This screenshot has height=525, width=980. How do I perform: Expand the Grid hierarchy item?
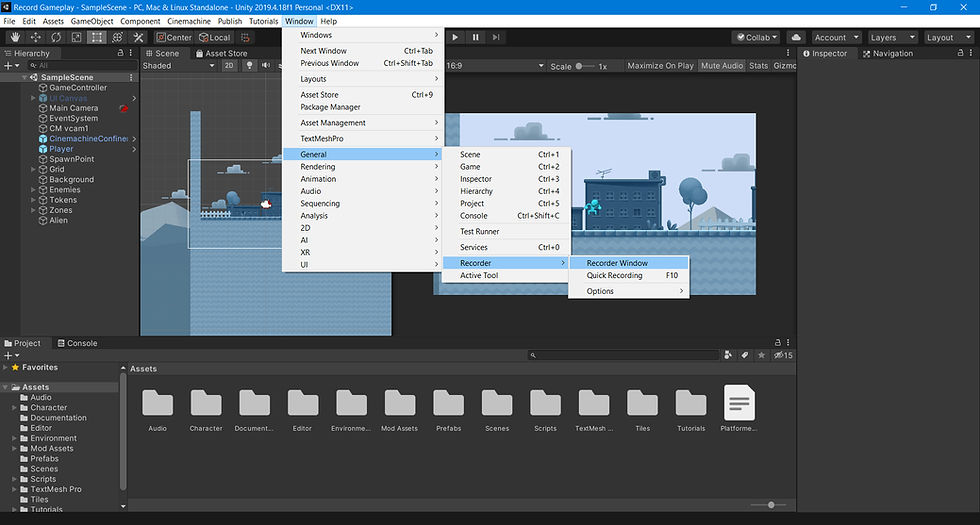33,169
